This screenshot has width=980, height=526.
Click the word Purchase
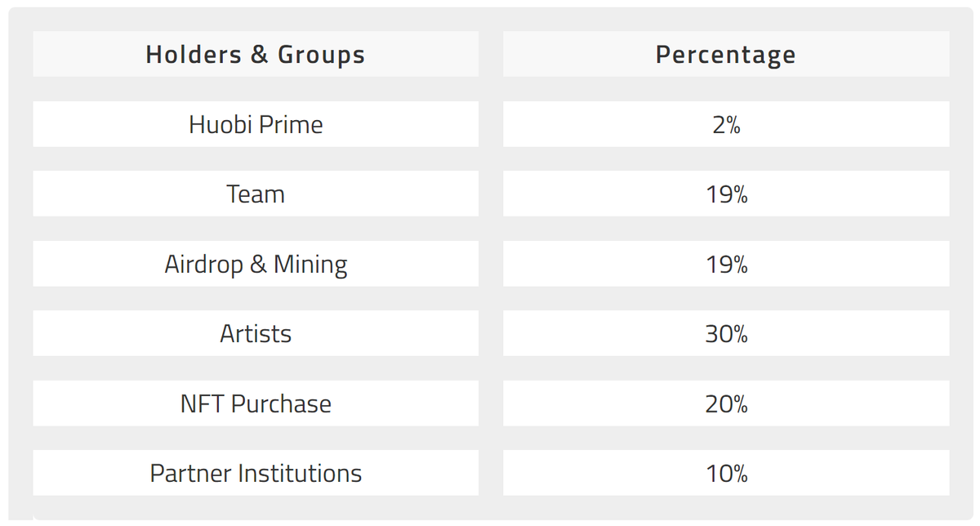281,404
